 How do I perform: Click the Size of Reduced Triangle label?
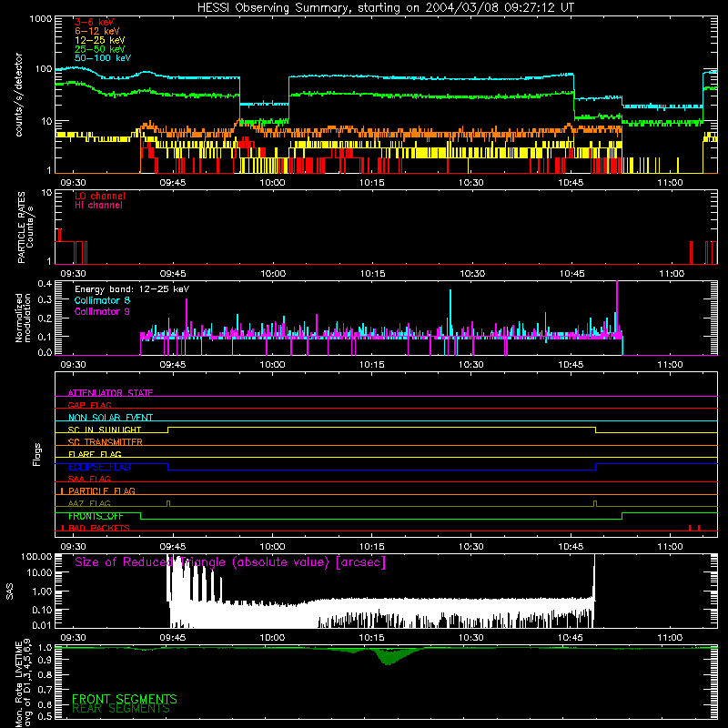click(x=230, y=562)
